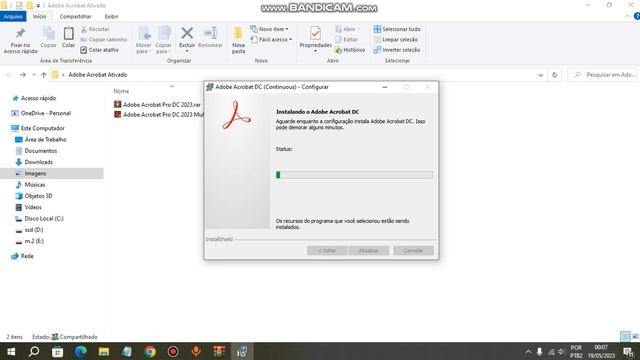Sort files by the Nome column
The width and height of the screenshot is (640, 360).
[x=121, y=91]
